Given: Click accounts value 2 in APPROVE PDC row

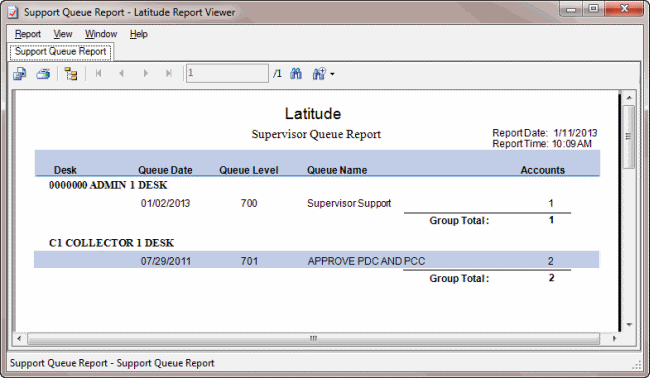Looking at the screenshot, I should pos(551,261).
